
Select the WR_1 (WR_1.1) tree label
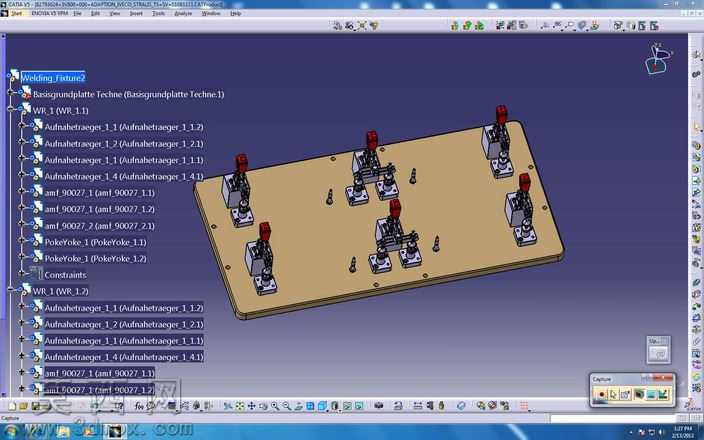[61, 110]
